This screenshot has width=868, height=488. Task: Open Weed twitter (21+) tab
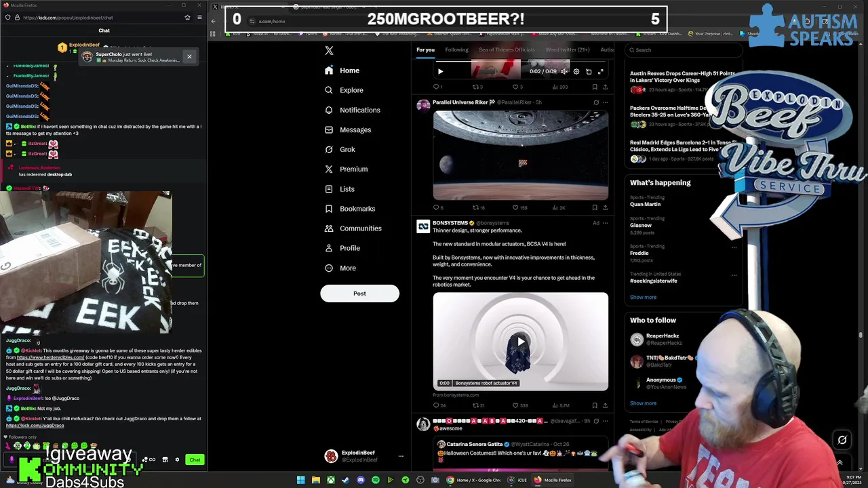pyautogui.click(x=568, y=49)
